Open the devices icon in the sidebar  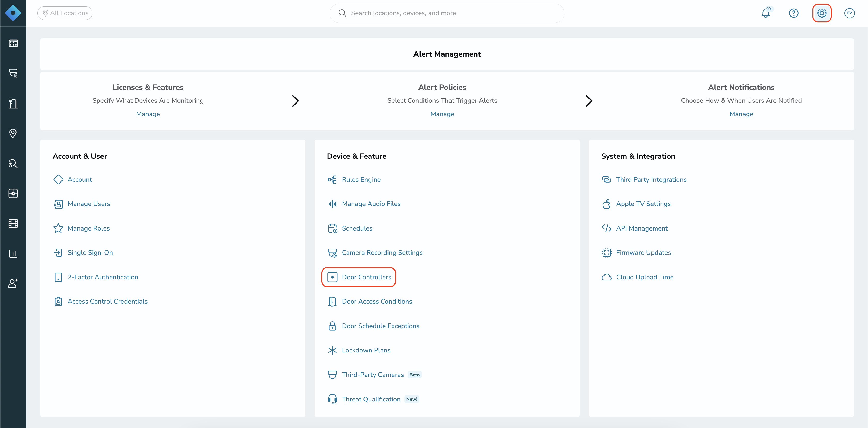click(x=13, y=43)
